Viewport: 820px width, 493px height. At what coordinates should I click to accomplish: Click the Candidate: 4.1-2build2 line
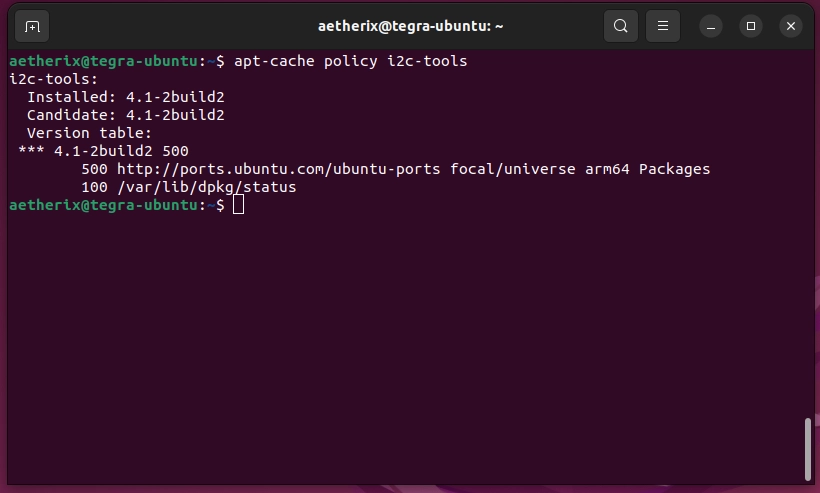125,115
